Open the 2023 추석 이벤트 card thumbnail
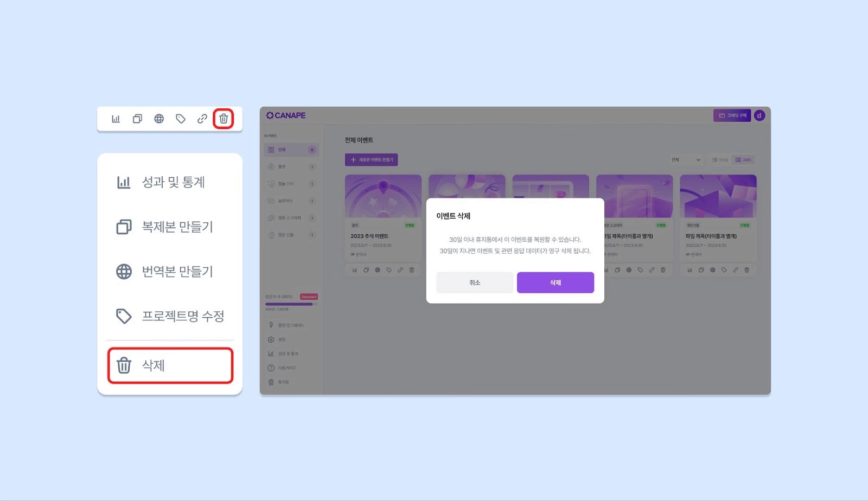 coord(383,196)
